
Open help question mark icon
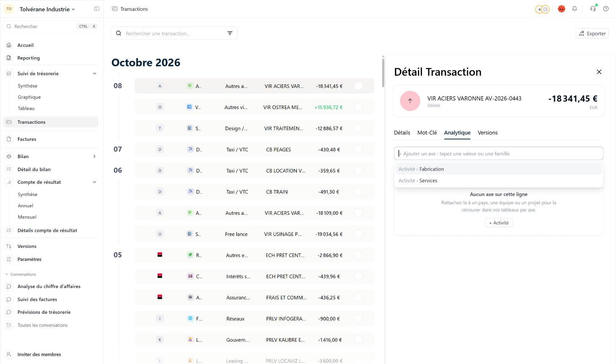pyautogui.click(x=606, y=9)
